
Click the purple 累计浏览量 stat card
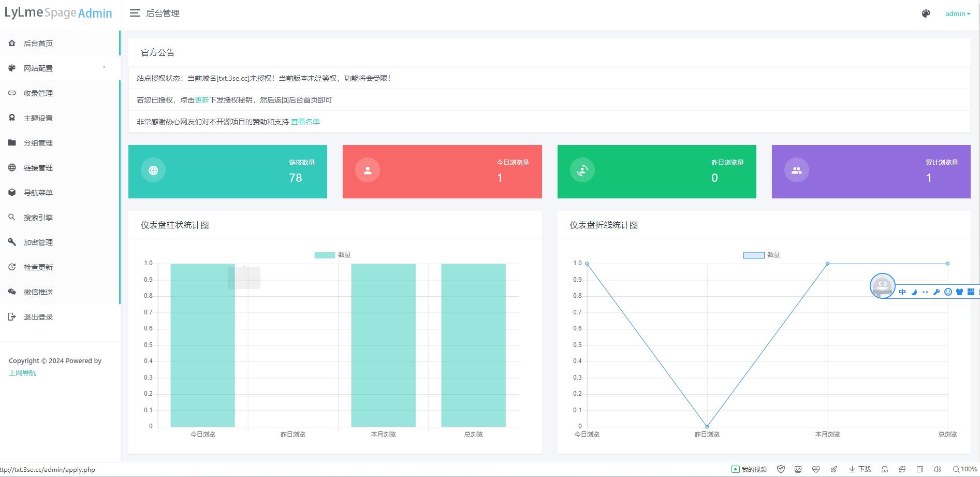tap(871, 171)
